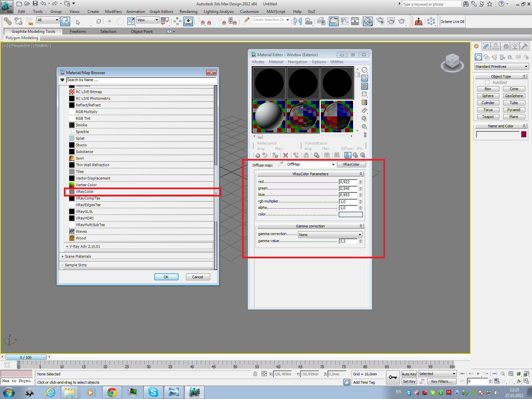532x399 pixels.
Task: Select the Select and Link tool
Action: [x=7, y=22]
